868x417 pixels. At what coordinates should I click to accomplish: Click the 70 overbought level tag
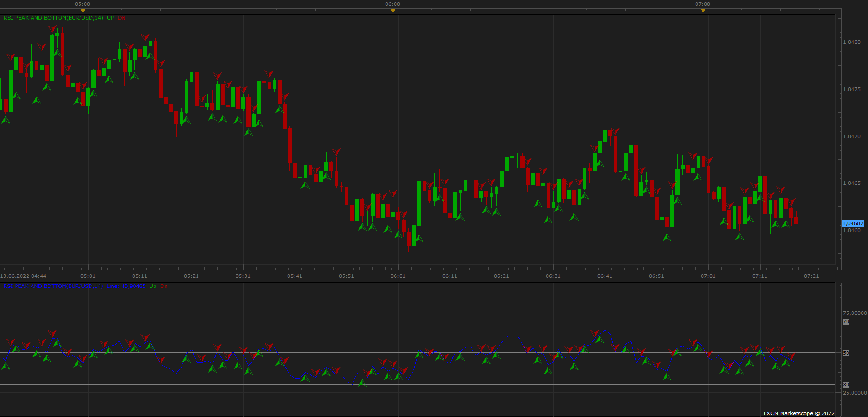pyautogui.click(x=846, y=322)
